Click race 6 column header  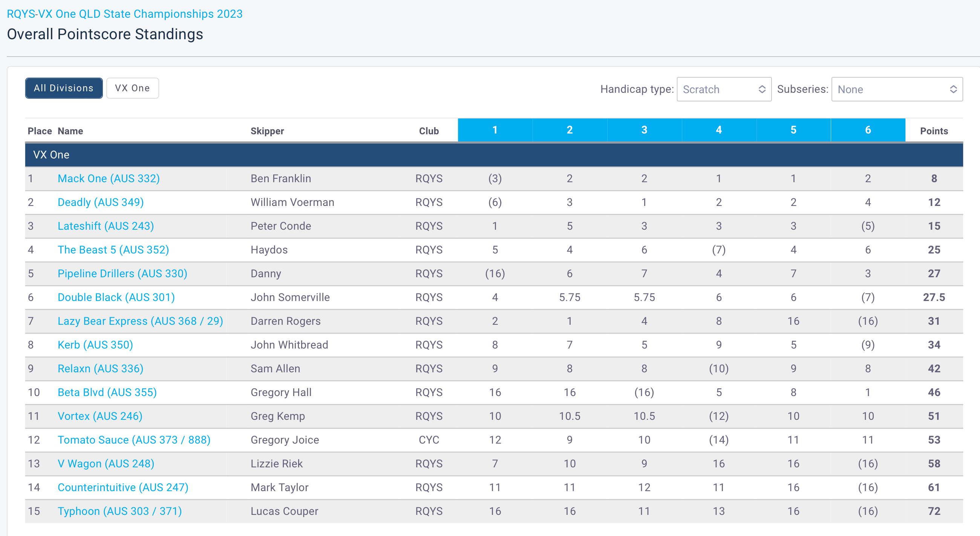[867, 130]
